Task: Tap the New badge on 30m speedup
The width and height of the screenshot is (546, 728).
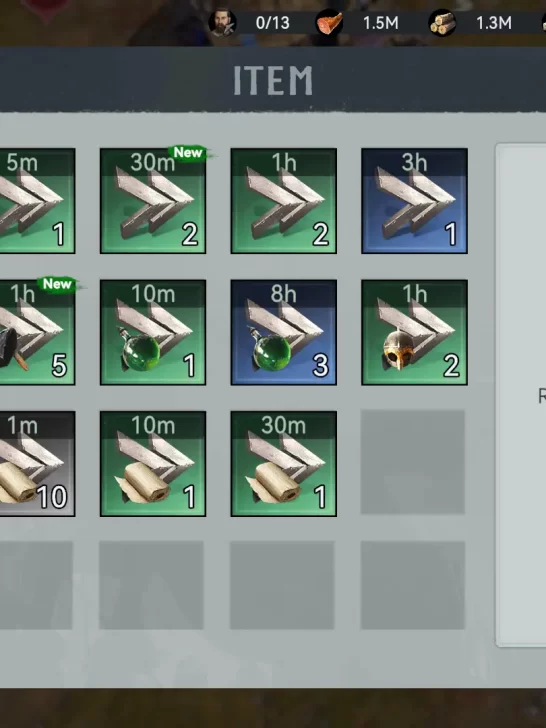Action: pos(188,152)
